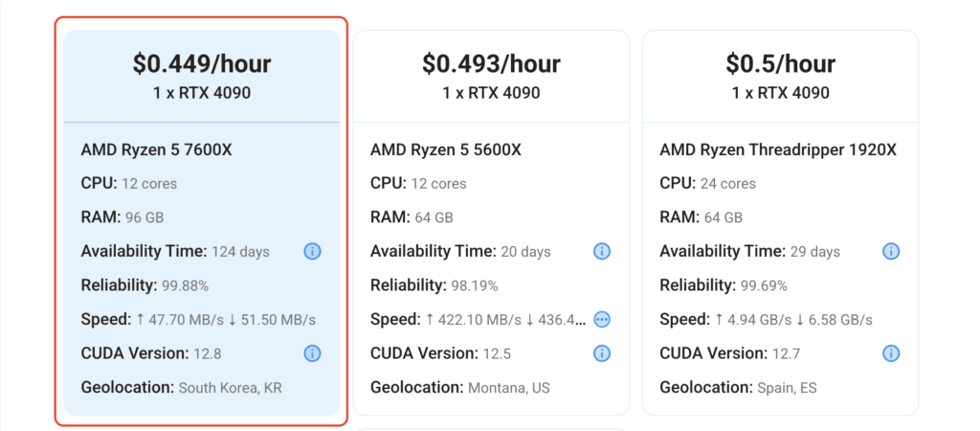
Task: Click Availability Time info icon on $0.449/hour card
Action: pos(313,252)
